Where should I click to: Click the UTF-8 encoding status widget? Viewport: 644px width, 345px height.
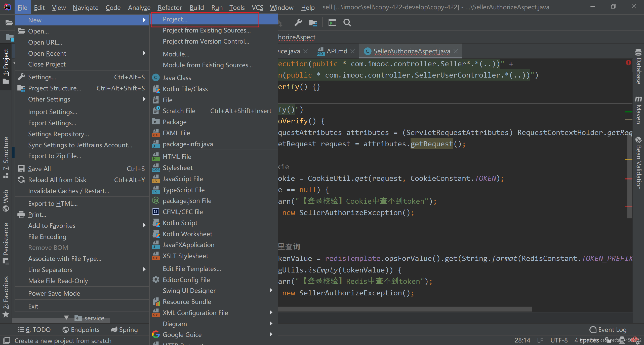click(x=559, y=340)
